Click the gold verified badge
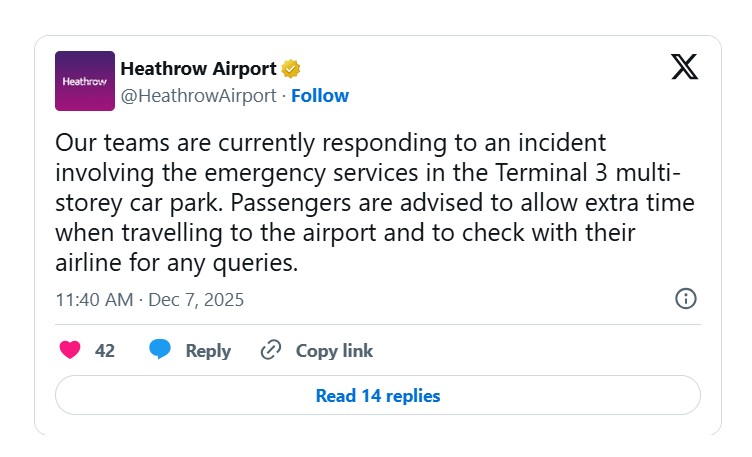 click(x=291, y=69)
